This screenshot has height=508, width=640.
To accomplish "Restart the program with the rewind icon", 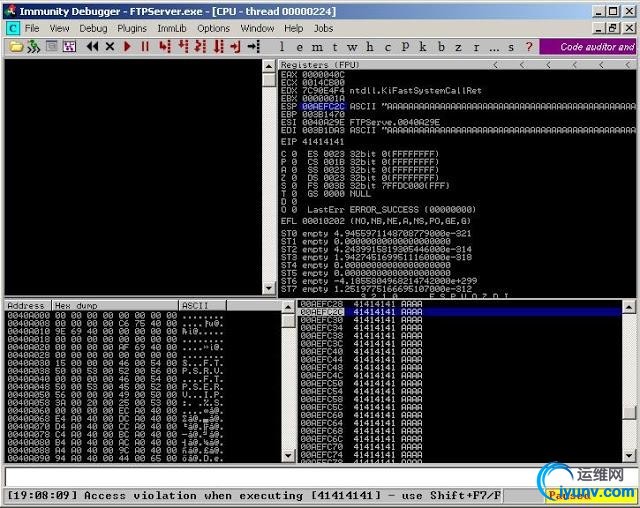I will coord(92,47).
